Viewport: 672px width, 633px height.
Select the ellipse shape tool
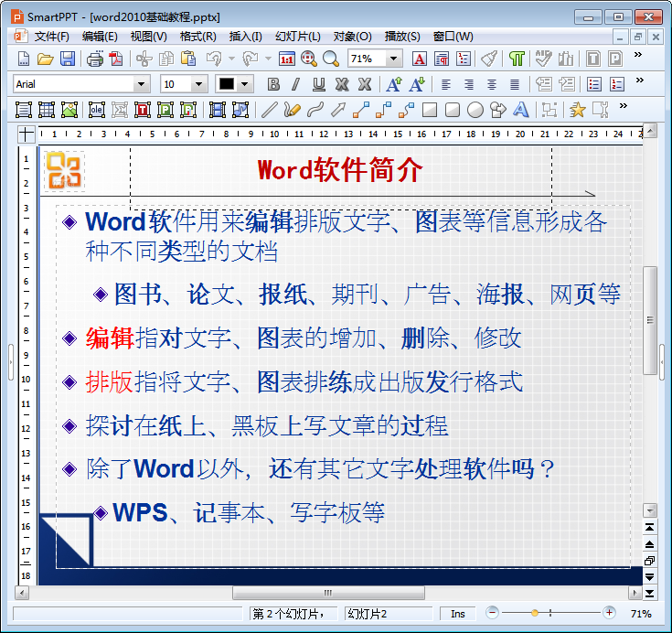[x=475, y=110]
